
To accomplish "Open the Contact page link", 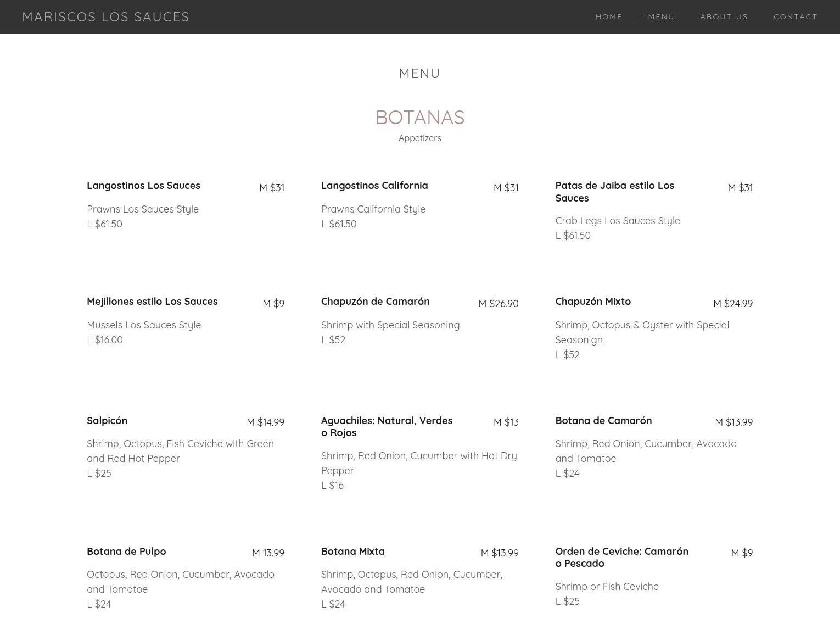I will coord(795,17).
